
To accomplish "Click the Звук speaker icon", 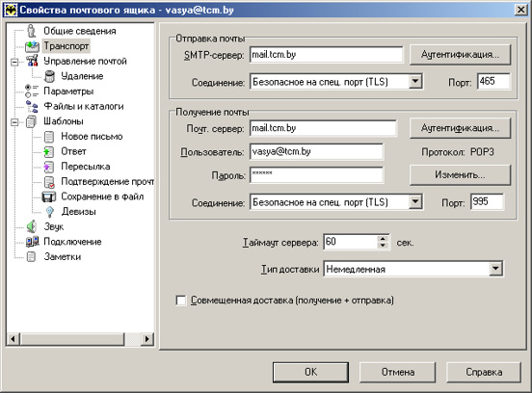I will click(32, 226).
